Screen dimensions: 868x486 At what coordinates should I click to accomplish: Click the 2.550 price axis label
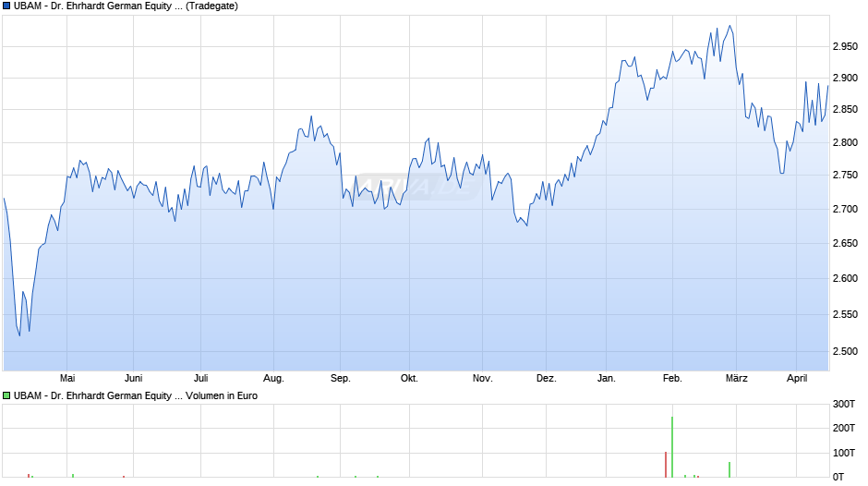click(x=845, y=314)
